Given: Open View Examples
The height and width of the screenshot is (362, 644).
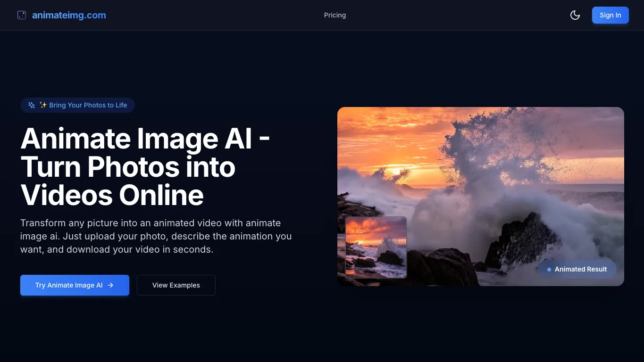Looking at the screenshot, I should coord(176,285).
